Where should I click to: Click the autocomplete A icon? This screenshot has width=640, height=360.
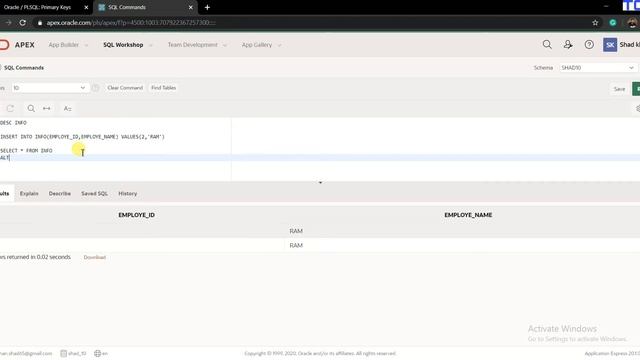(67, 108)
